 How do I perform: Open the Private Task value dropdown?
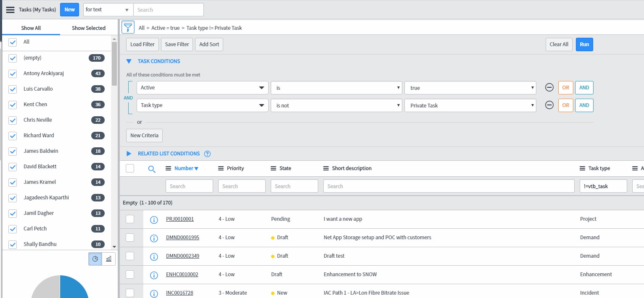click(470, 105)
